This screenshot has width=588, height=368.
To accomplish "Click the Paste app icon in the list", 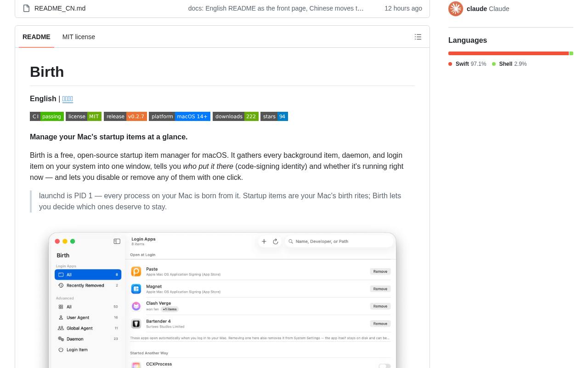I will click(x=136, y=271).
